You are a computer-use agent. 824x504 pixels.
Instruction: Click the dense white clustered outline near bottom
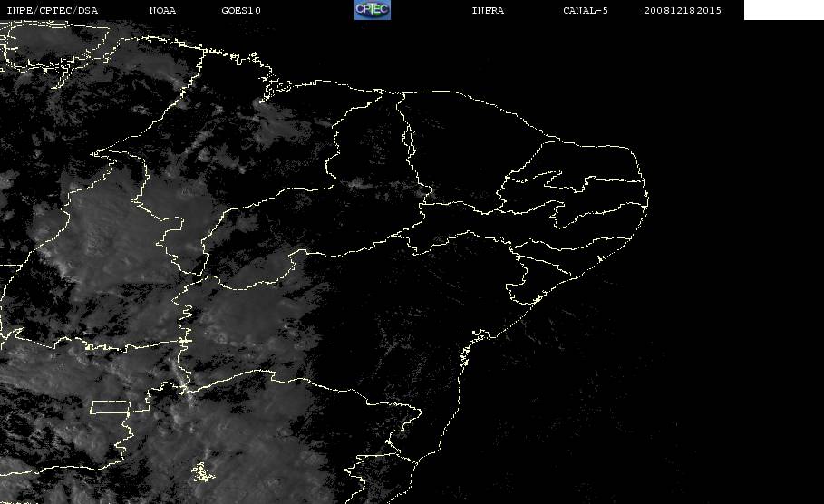pyautogui.click(x=202, y=472)
